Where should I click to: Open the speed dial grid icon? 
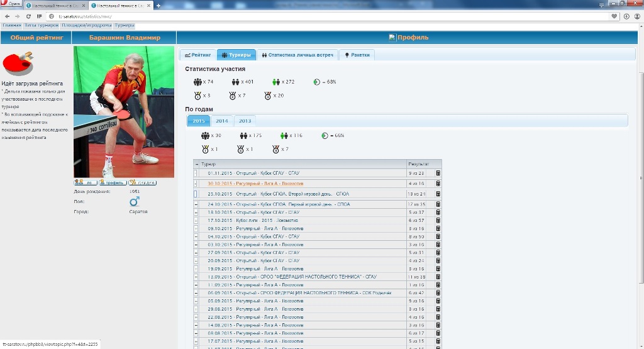point(40,16)
